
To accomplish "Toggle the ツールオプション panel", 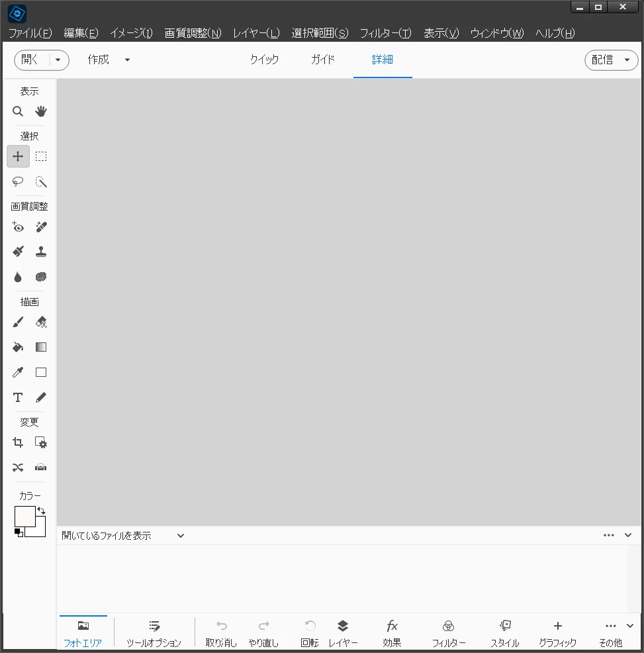I will [154, 633].
